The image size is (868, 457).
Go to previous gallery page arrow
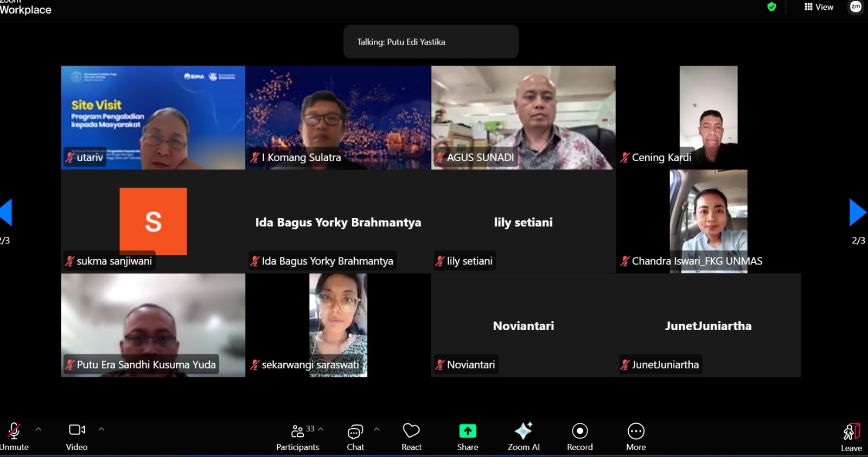point(6,212)
